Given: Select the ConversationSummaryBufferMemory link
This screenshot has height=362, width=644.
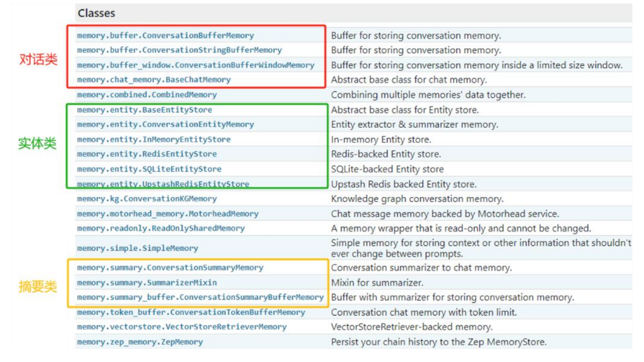Looking at the screenshot, I should point(200,297).
